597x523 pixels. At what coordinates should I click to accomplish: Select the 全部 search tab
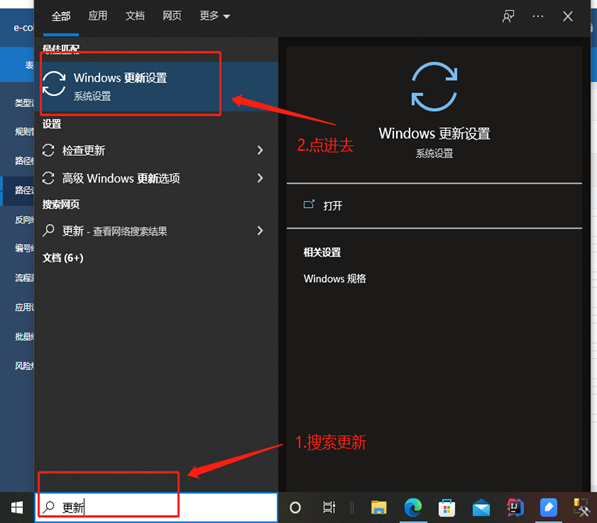coord(61,16)
